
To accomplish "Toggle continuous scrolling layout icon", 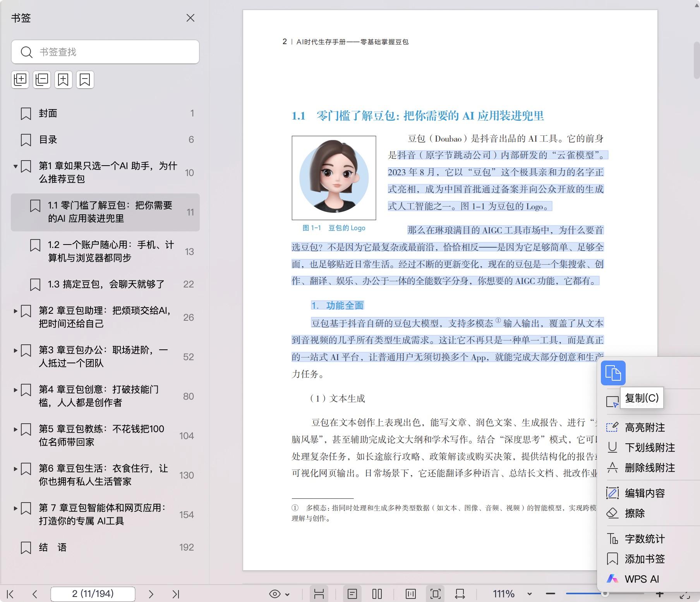I will (x=319, y=594).
